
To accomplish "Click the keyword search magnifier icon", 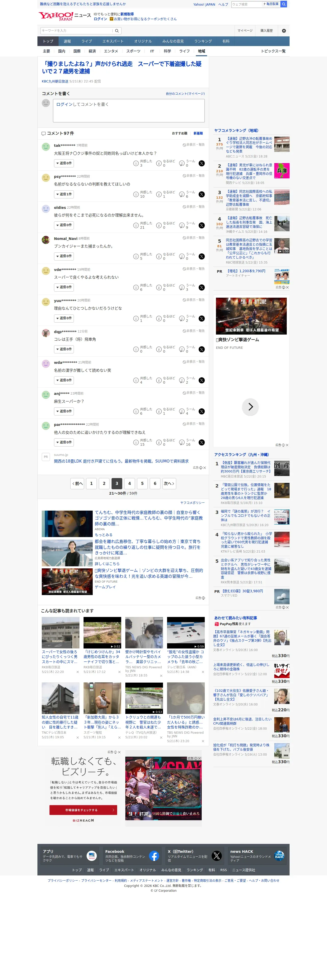I will (x=117, y=31).
